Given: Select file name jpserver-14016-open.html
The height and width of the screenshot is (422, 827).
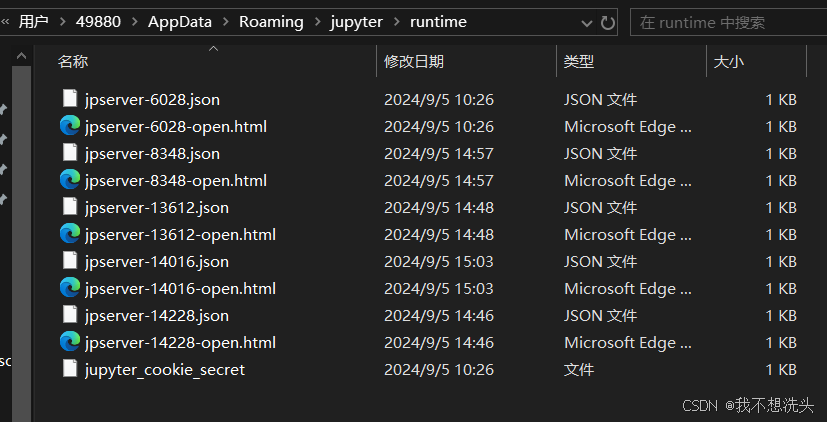Looking at the screenshot, I should click(180, 288).
